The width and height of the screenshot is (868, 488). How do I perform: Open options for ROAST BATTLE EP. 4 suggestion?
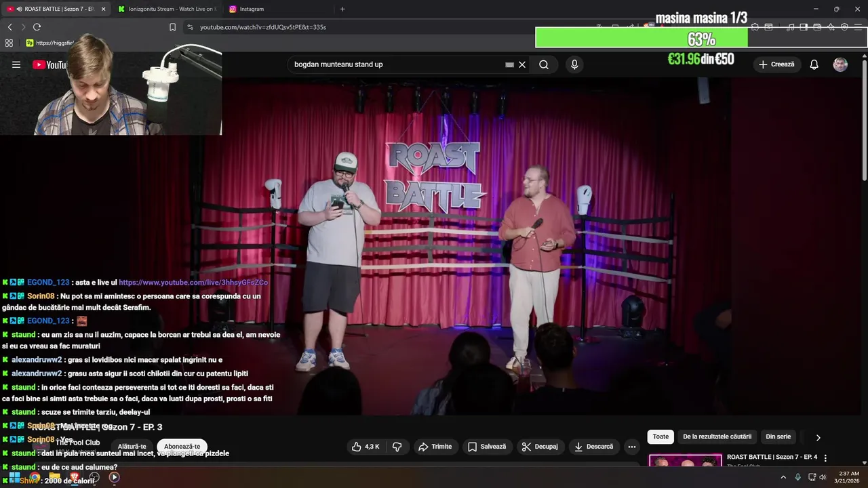(825, 458)
